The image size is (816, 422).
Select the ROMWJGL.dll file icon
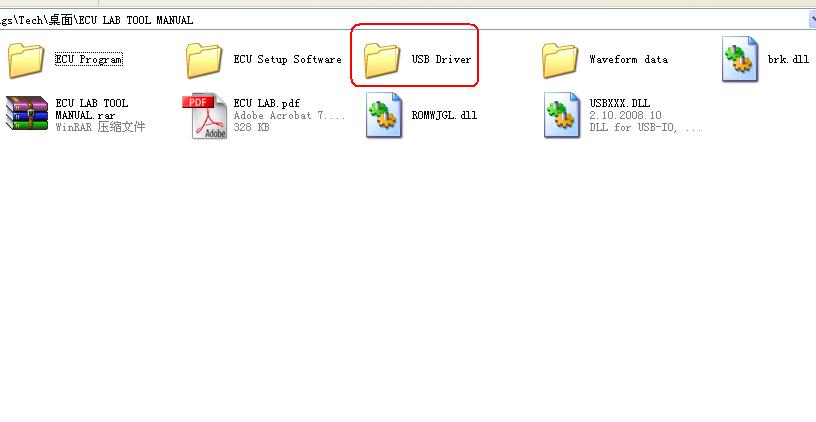point(384,114)
